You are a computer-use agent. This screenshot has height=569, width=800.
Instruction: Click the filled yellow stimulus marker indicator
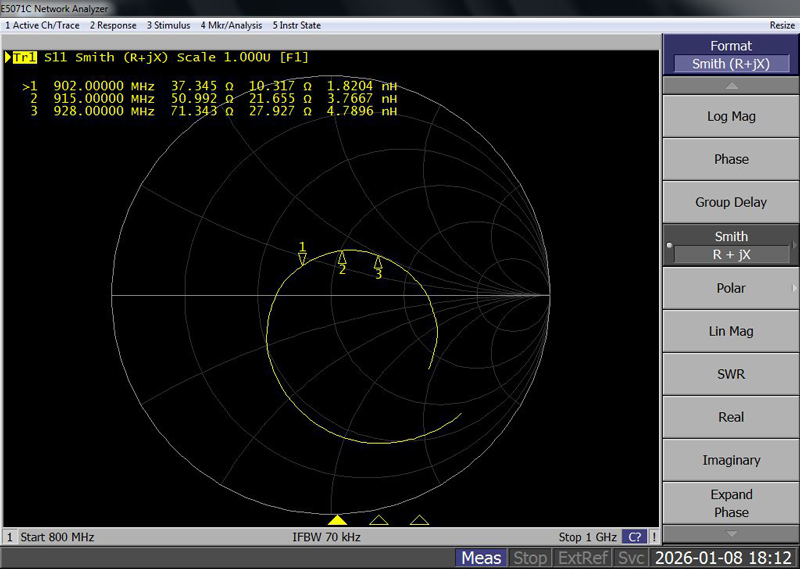(x=337, y=520)
